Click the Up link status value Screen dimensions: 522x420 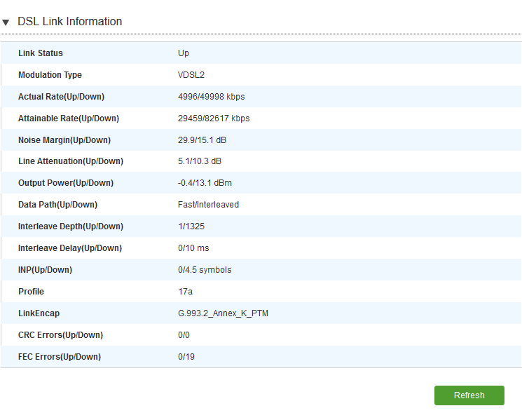coord(184,53)
